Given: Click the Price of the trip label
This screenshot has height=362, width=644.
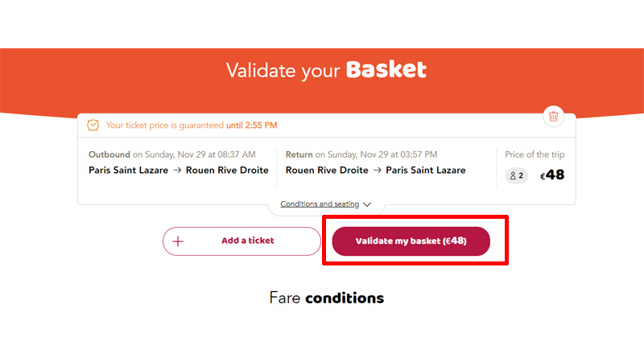Looking at the screenshot, I should 535,154.
